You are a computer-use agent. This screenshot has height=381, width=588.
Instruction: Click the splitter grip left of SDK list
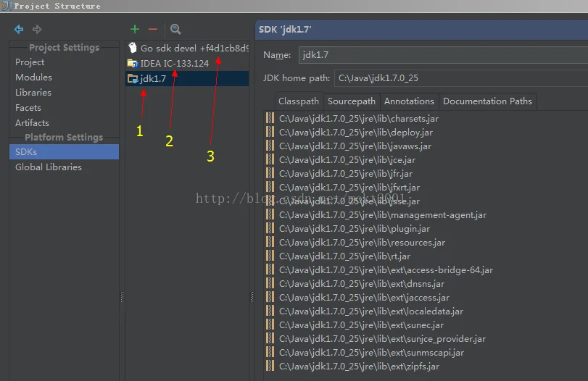point(122,297)
